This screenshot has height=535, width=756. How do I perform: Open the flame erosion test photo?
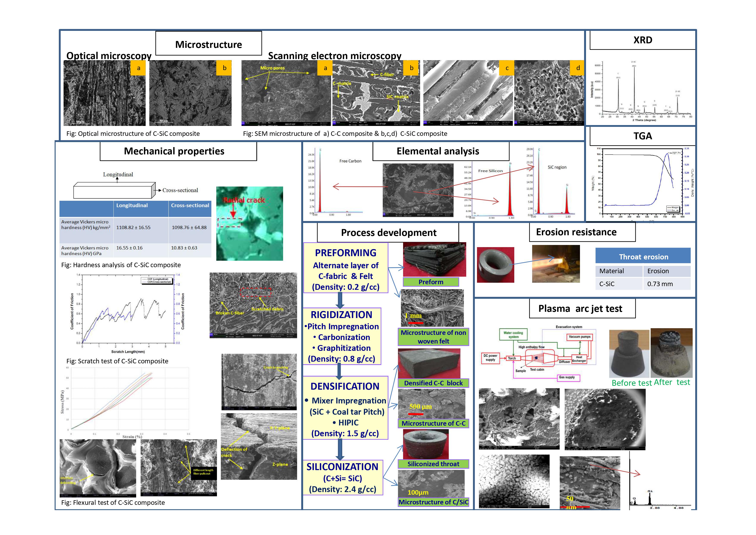coord(556,264)
